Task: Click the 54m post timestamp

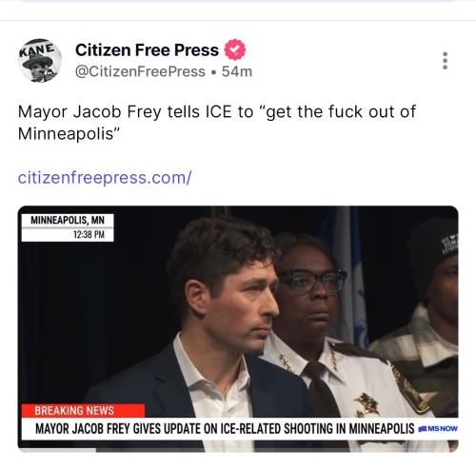Action: click(237, 71)
